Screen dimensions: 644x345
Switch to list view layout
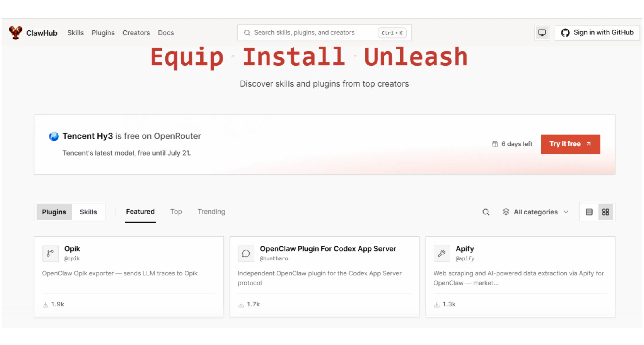pos(589,212)
